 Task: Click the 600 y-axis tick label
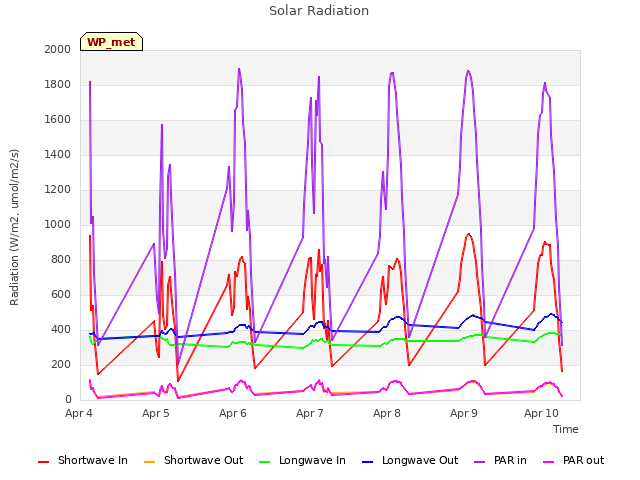[61, 295]
